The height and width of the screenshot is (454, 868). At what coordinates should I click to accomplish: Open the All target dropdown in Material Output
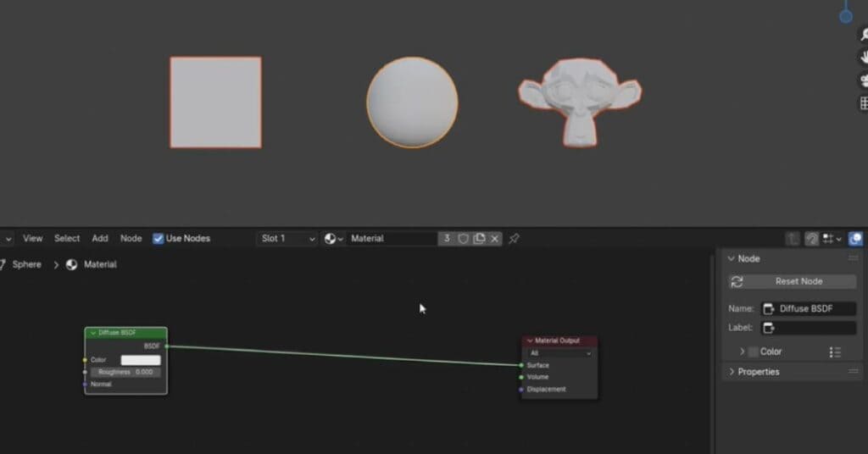coord(559,353)
